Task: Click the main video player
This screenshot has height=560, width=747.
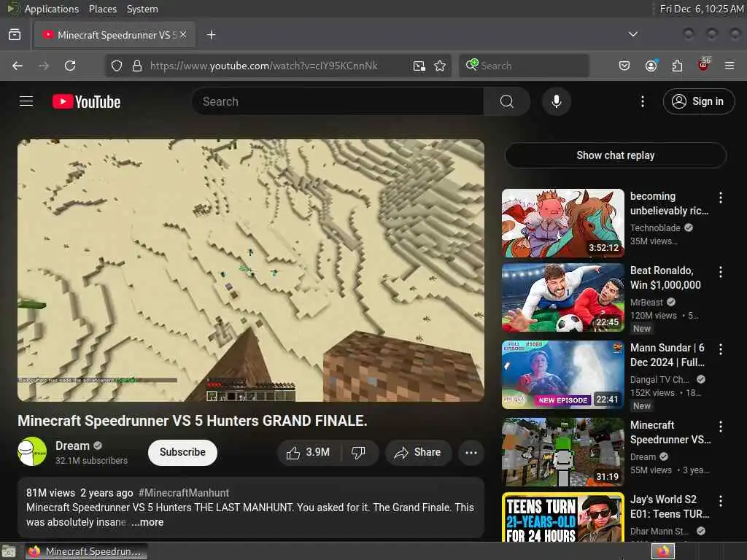Action: coord(251,271)
